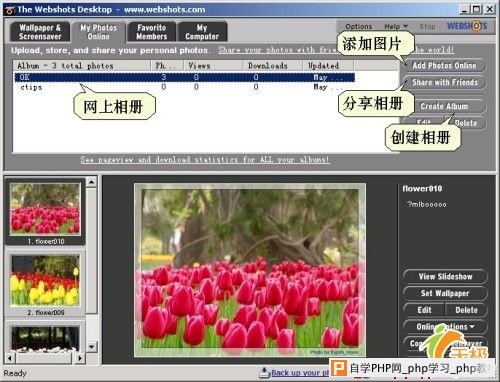500x382 pixels.
Task: Select the OK album row
Action: click(x=184, y=77)
